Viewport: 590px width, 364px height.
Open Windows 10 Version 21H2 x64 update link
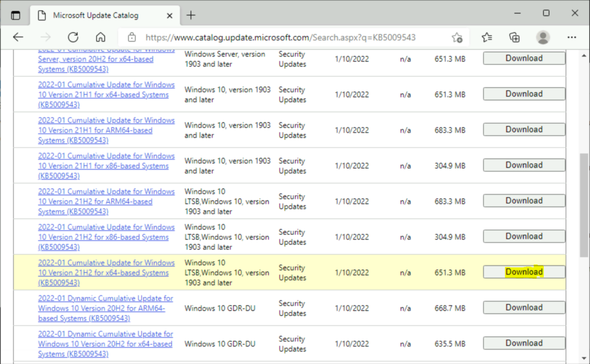106,272
